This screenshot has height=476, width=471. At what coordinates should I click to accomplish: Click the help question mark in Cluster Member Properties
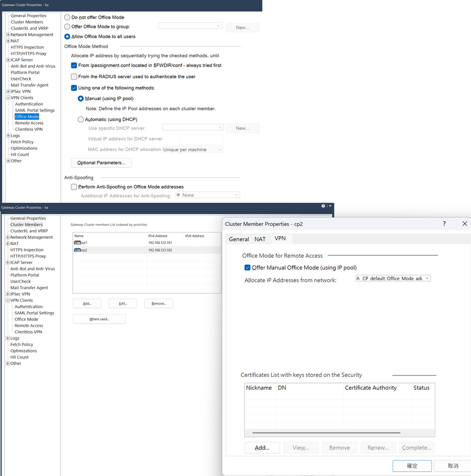pos(444,224)
